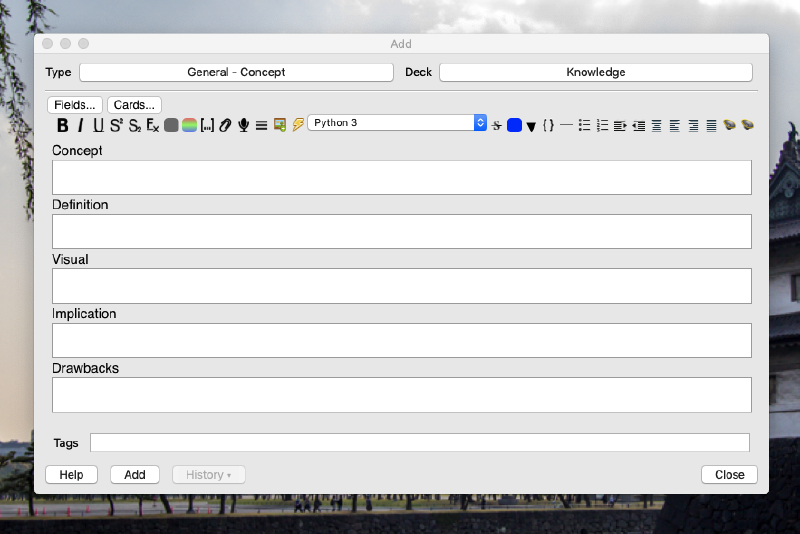Click into the Definition text field
This screenshot has height=534, width=800.
click(x=401, y=231)
